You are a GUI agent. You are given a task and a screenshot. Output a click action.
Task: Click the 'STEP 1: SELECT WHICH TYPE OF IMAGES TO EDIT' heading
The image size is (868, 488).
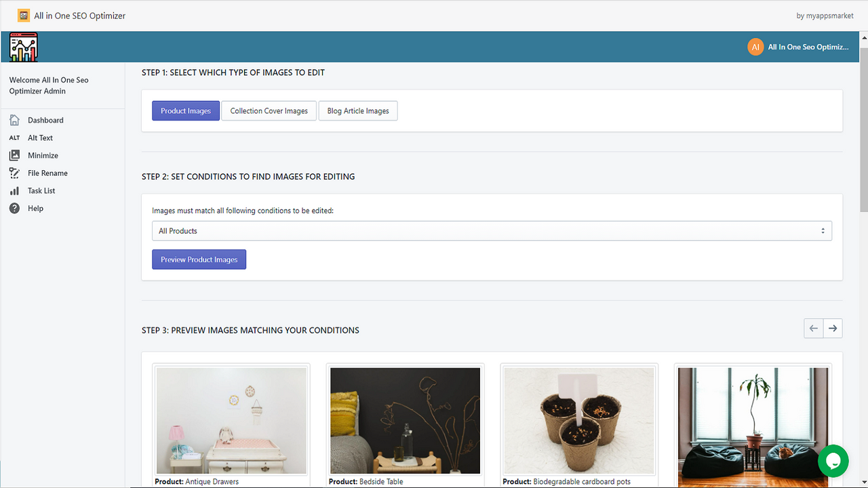tap(233, 73)
